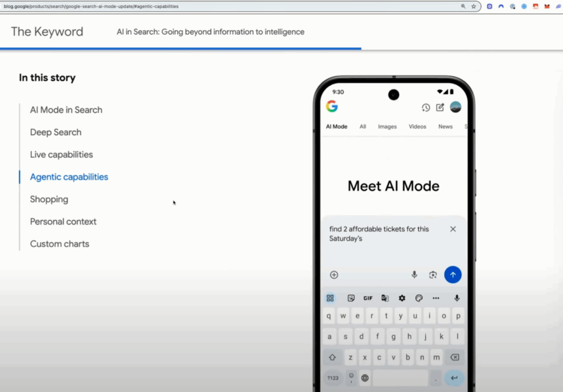The image size is (563, 392).
Task: Switch to the Images tab
Action: pos(388,126)
